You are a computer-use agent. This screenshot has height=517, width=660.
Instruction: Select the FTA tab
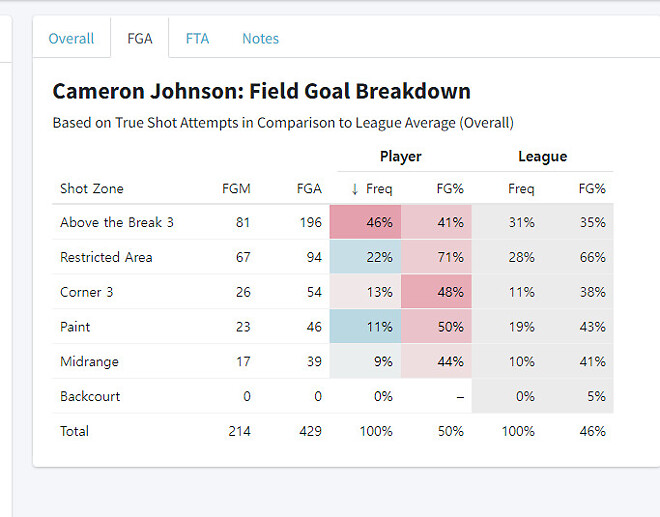[x=197, y=39]
